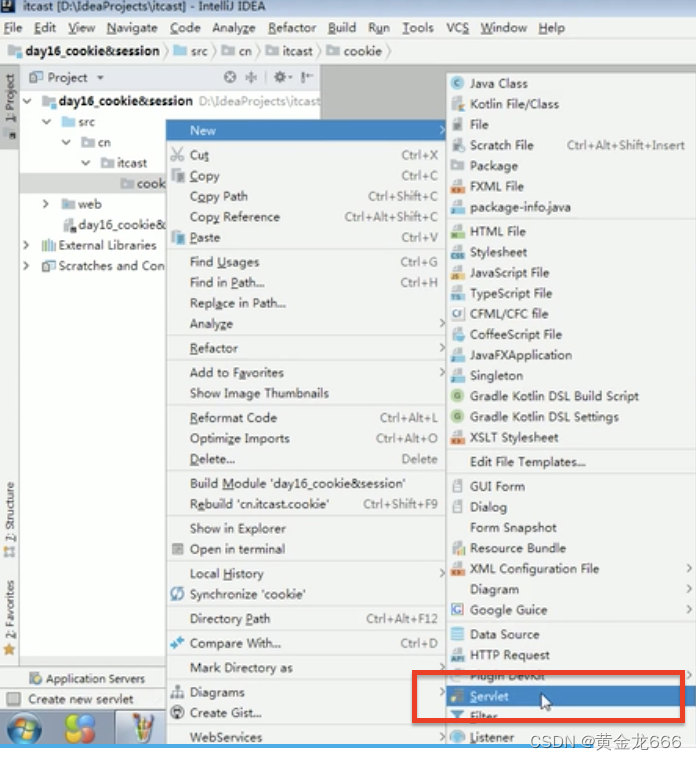Click the JavaScript File icon
Screen dimensions: 696x760
pyautogui.click(x=457, y=273)
